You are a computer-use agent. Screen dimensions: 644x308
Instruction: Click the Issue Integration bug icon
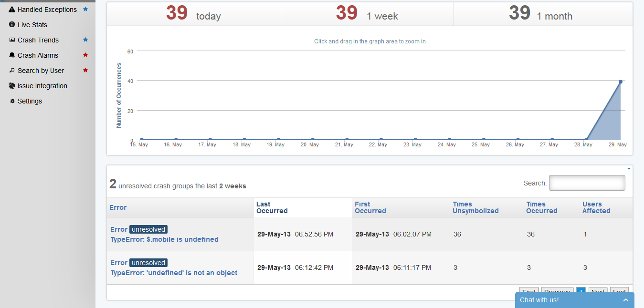coord(12,86)
